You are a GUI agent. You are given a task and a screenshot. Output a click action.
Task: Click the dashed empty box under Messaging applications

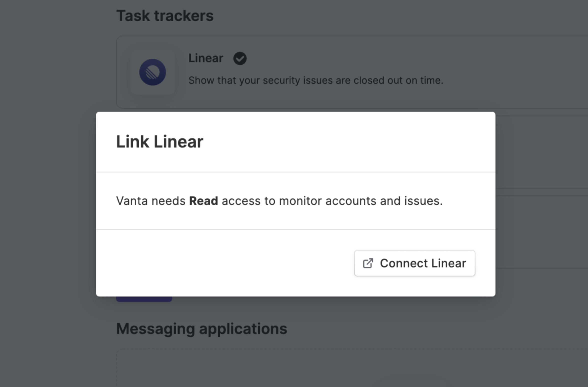pyautogui.click(x=352, y=368)
